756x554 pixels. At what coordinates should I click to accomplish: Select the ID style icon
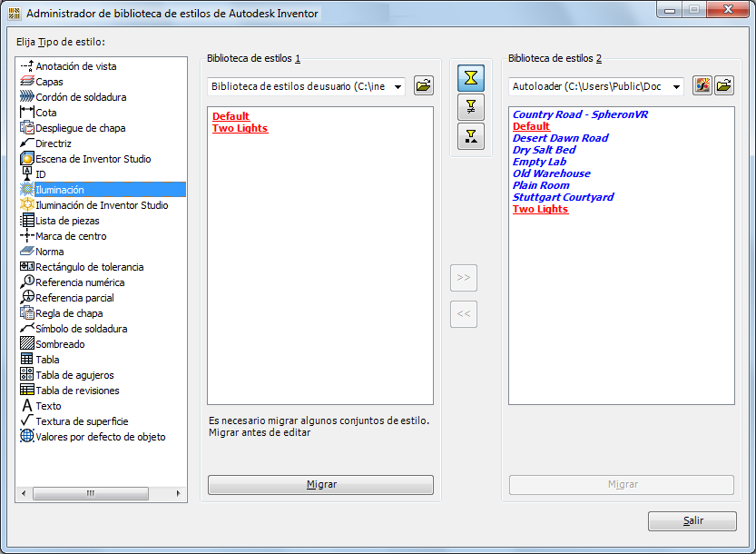pyautogui.click(x=27, y=174)
